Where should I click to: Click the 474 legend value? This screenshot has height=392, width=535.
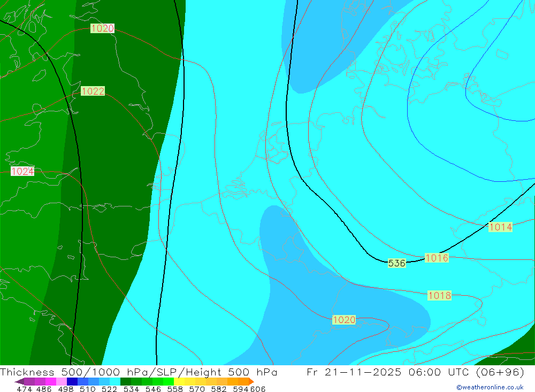[x=24, y=389]
